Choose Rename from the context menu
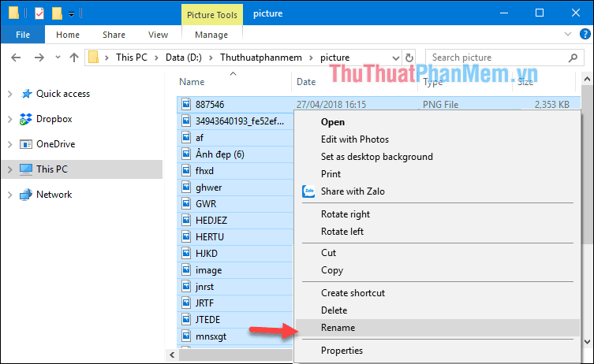Screen dimensions: 594x364 (x=338, y=328)
